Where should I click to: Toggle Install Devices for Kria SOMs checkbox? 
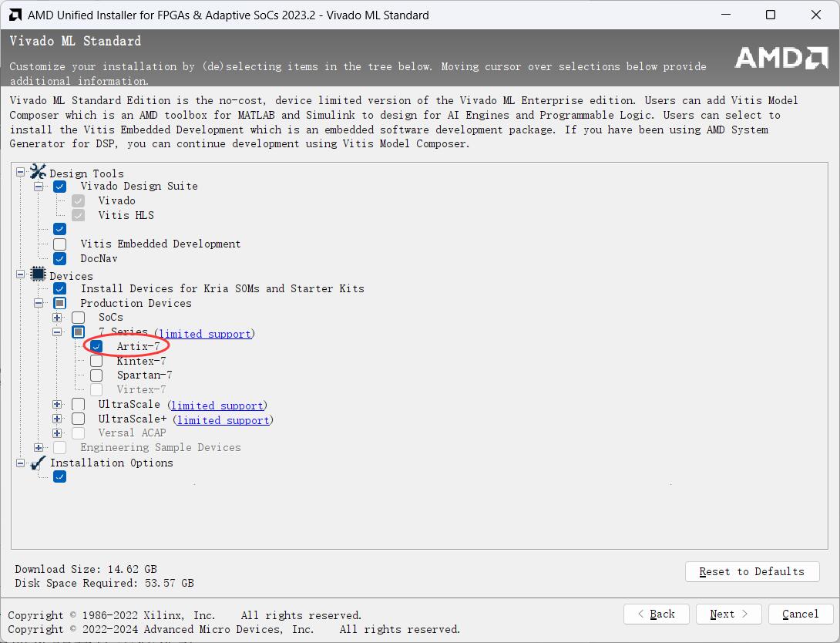[59, 288]
